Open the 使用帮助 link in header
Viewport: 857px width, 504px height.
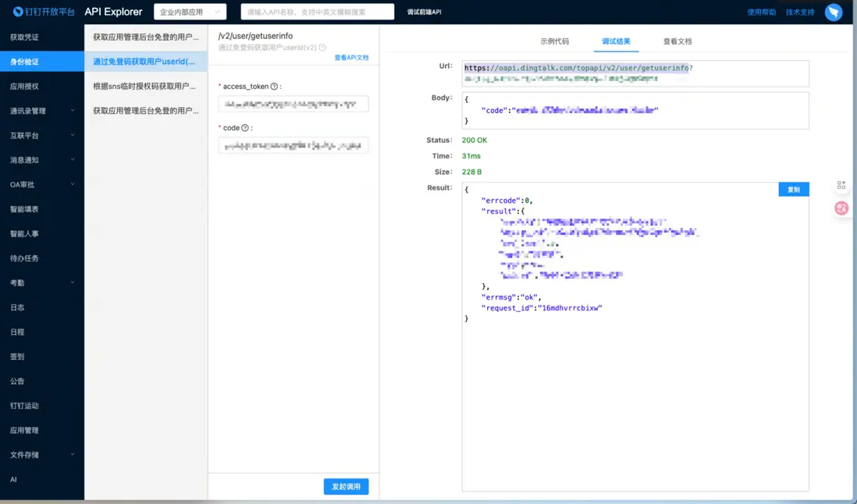coord(761,12)
